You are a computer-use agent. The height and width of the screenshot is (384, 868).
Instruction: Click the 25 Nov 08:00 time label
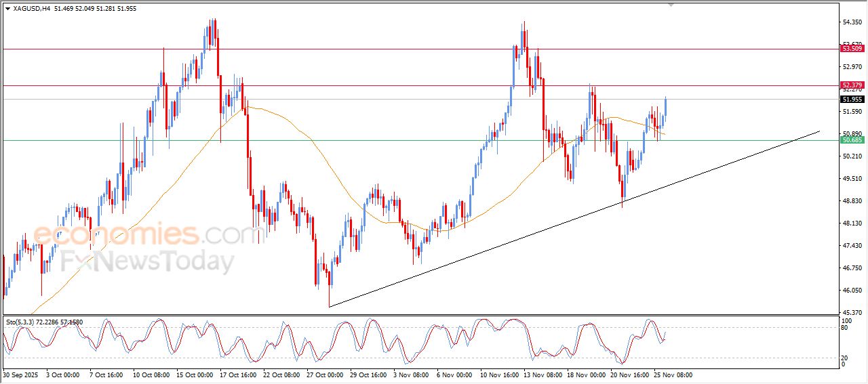coord(672,375)
